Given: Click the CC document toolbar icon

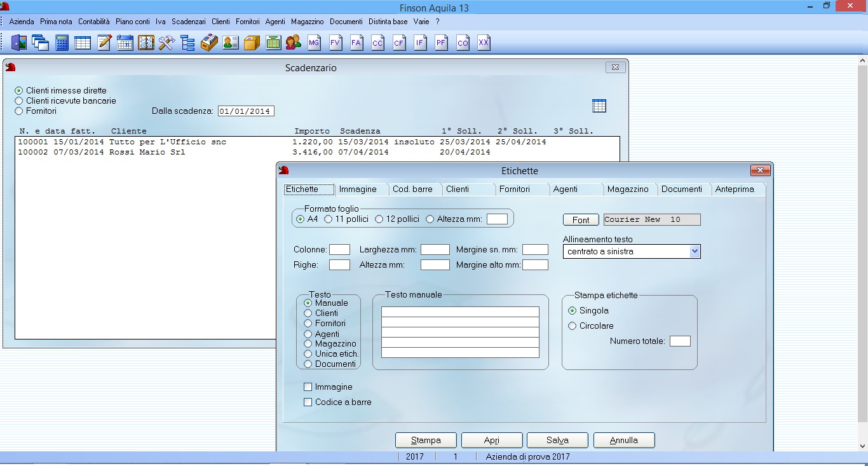Looking at the screenshot, I should tap(378, 43).
